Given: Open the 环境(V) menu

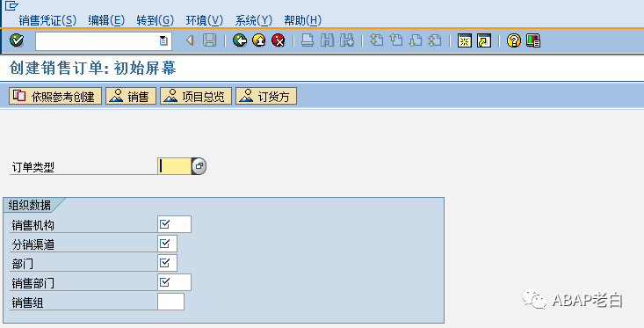Looking at the screenshot, I should tap(205, 20).
